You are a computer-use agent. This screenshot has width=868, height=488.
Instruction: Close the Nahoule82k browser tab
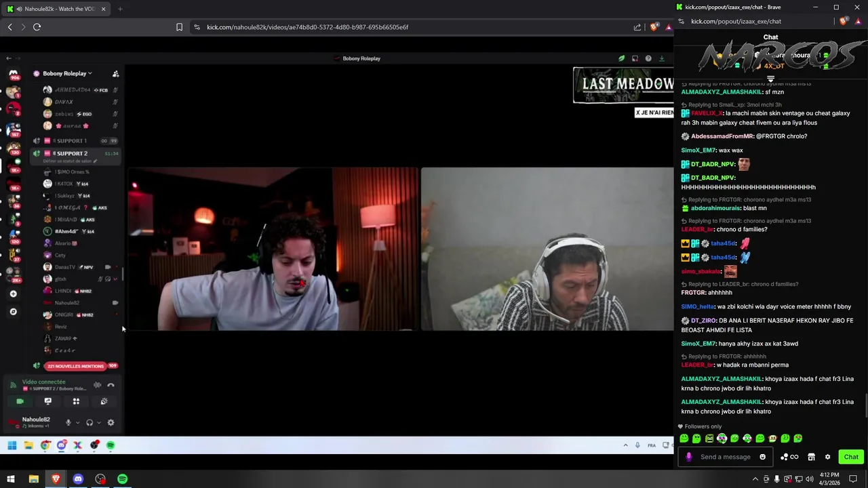104,9
